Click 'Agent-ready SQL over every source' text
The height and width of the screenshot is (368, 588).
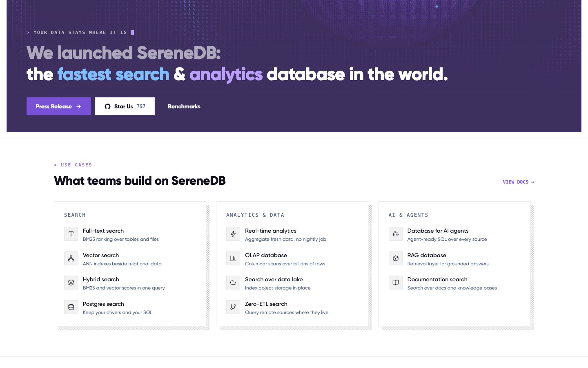coord(447,239)
